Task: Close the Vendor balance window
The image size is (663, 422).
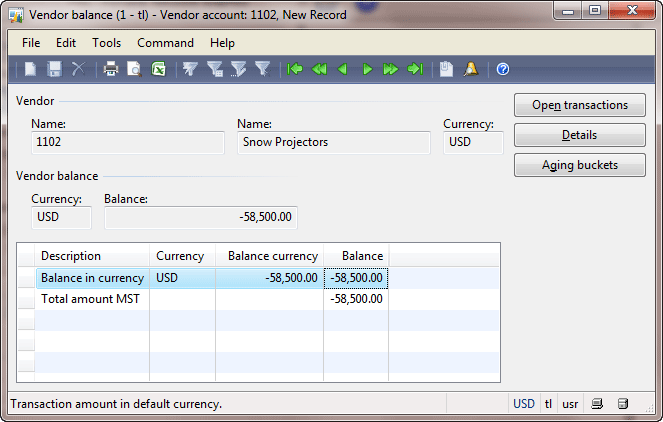Action: (632, 11)
